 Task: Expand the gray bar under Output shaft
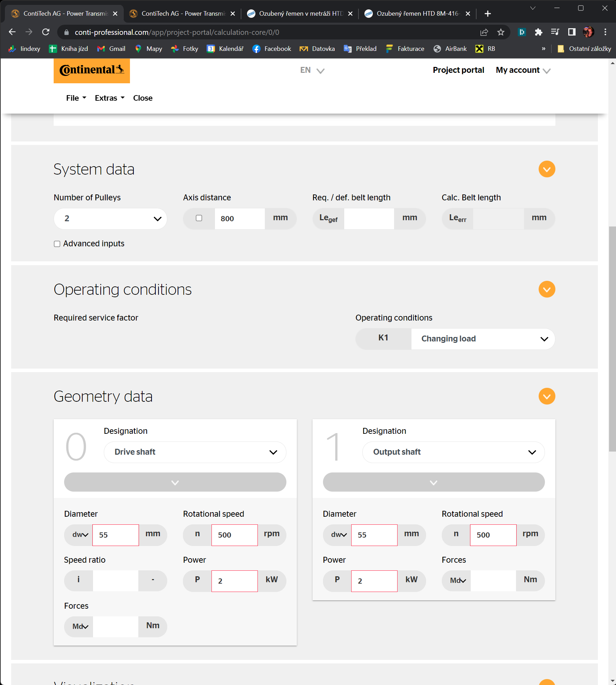point(433,482)
